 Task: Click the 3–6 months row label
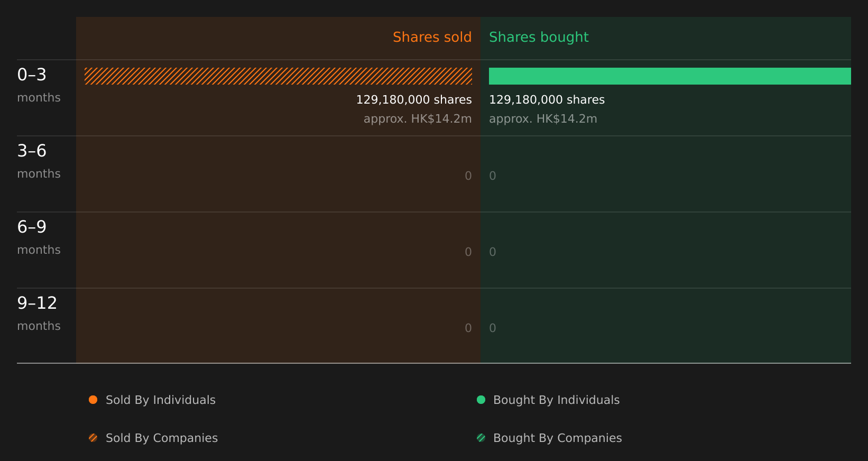pos(39,161)
